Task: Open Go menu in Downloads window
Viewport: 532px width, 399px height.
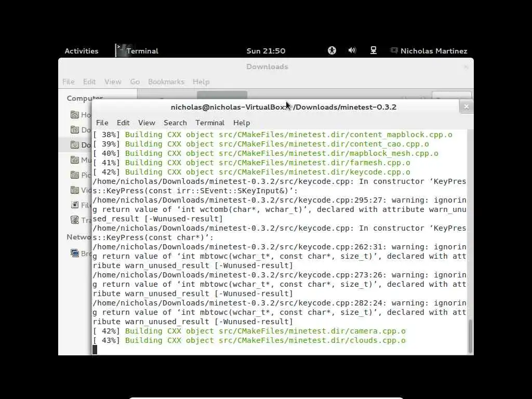Action: pos(135,82)
